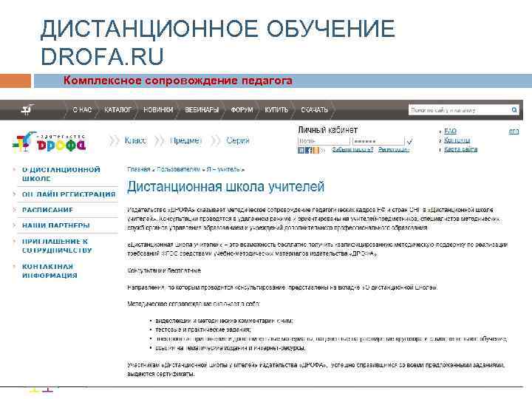This screenshot has height=399, width=532.
Task: Open ПРИГЛАШЕНИЕ К СОТРУДНИЧЕСТВУ sidebar item
Action: (x=57, y=246)
